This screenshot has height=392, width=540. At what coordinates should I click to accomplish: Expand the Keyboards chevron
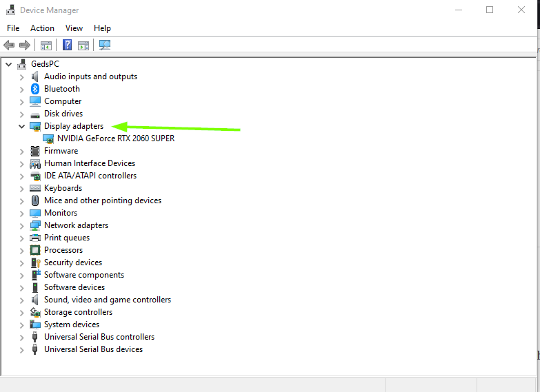(21, 189)
